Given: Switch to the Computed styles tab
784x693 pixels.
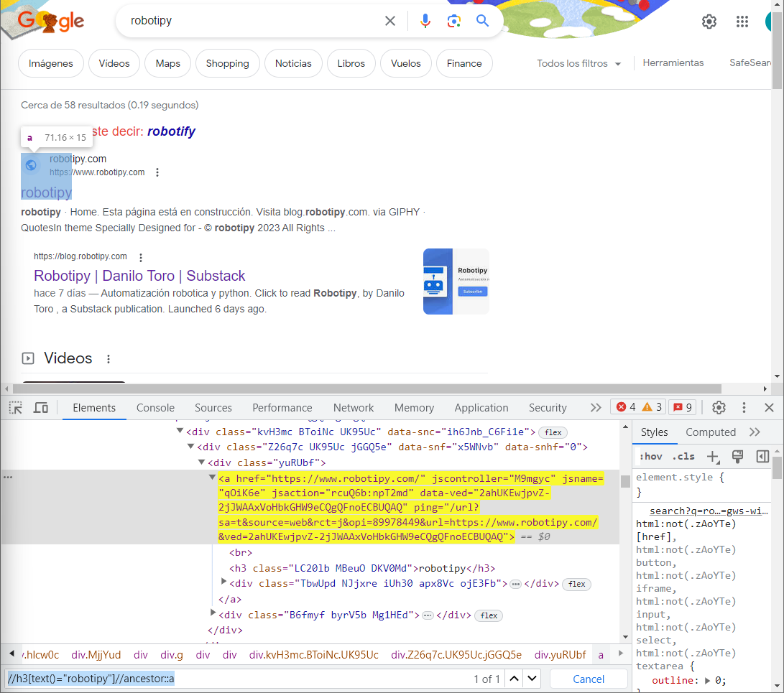Looking at the screenshot, I should (x=710, y=432).
